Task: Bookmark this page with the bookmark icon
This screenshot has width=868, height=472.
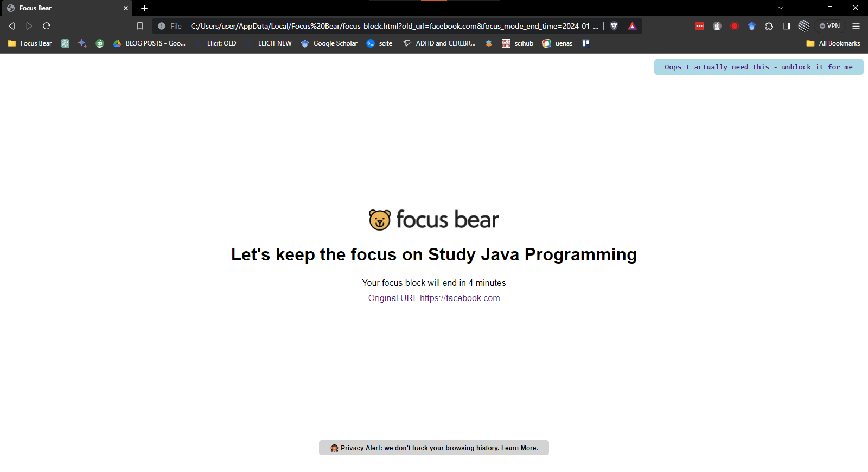Action: click(x=140, y=26)
